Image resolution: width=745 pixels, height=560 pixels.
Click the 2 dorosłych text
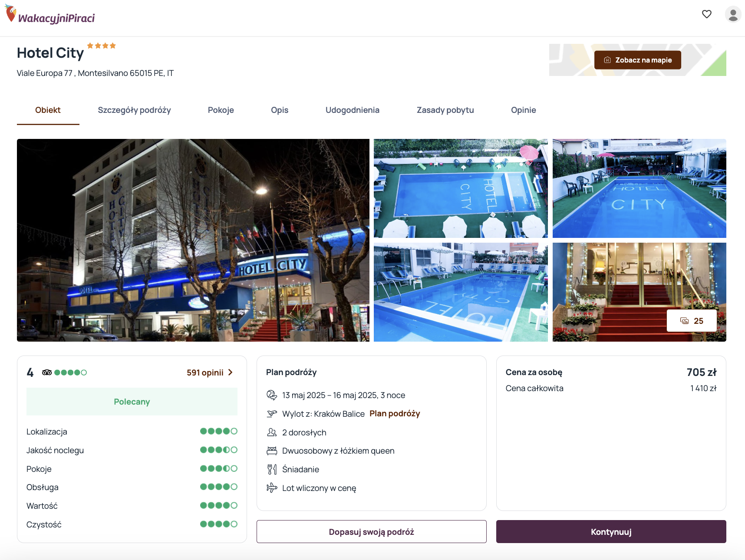point(304,432)
